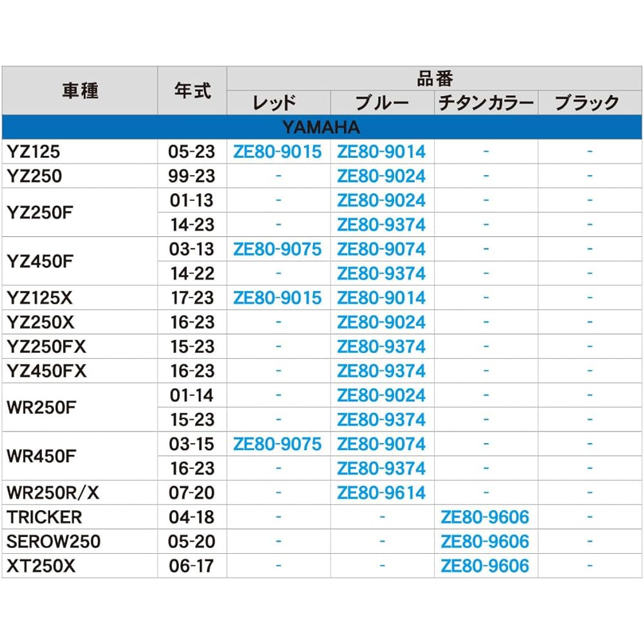Screen dimensions: 644x644
Task: Open ZE80-9014 in the YZ125 row
Action: (x=381, y=152)
